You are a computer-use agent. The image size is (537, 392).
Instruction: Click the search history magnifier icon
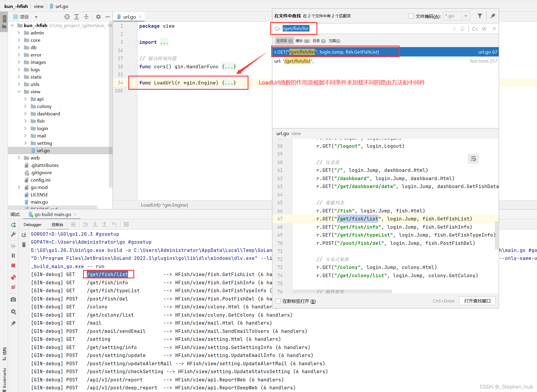[277, 29]
